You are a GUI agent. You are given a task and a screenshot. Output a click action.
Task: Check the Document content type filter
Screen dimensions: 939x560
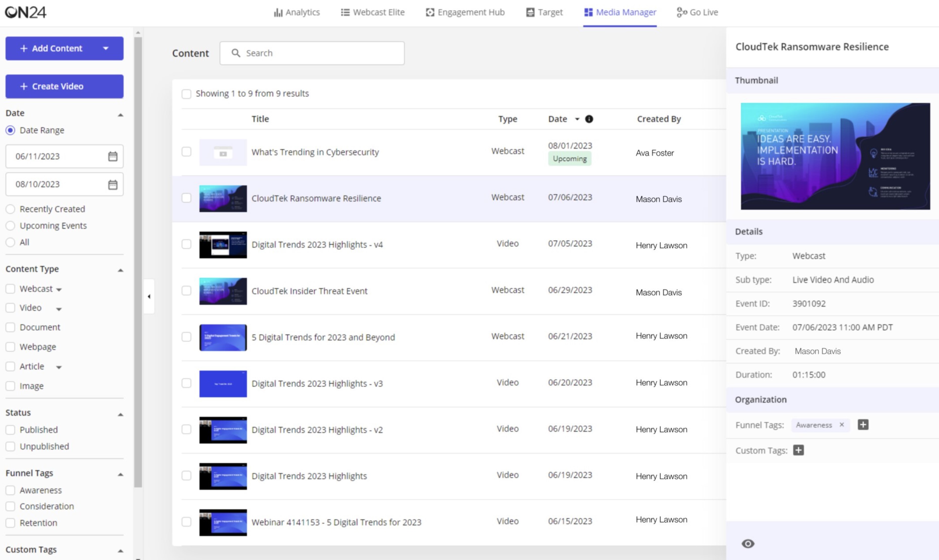tap(10, 327)
